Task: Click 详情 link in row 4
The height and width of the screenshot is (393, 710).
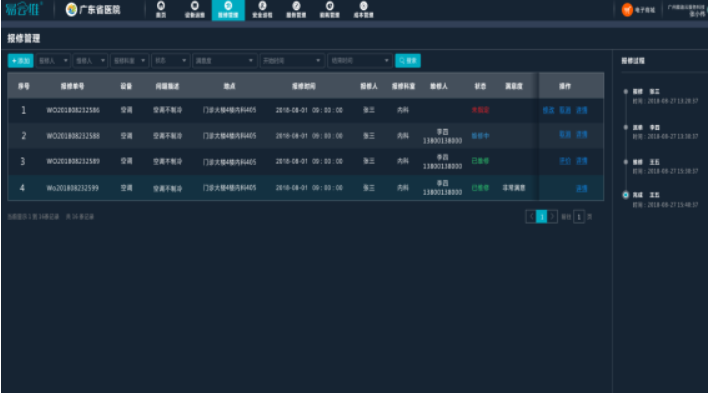Action: (x=581, y=188)
